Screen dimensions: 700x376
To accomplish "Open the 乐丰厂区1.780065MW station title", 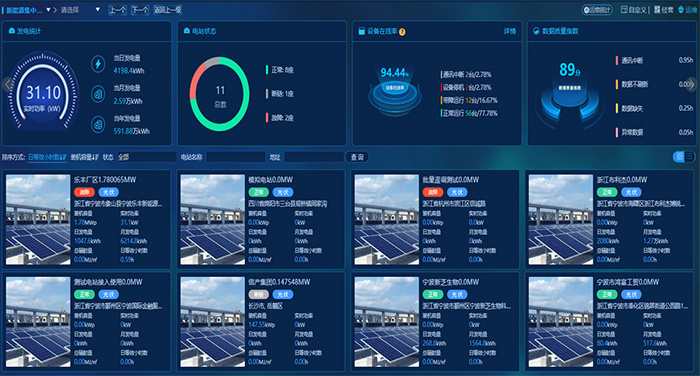I will pyautogui.click(x=105, y=180).
